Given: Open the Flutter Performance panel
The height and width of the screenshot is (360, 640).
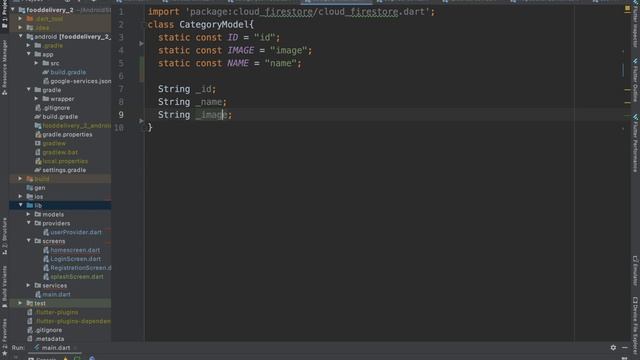Looking at the screenshot, I should point(635,143).
